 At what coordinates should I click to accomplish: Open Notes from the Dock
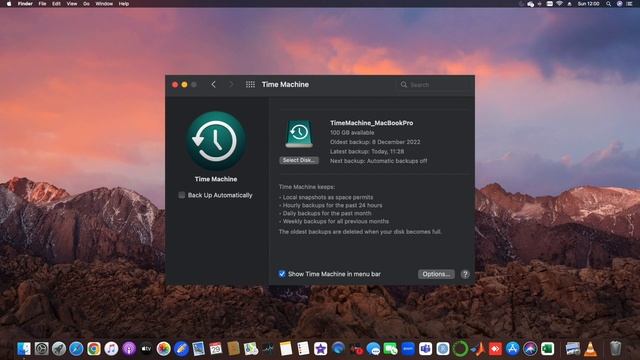(x=286, y=349)
